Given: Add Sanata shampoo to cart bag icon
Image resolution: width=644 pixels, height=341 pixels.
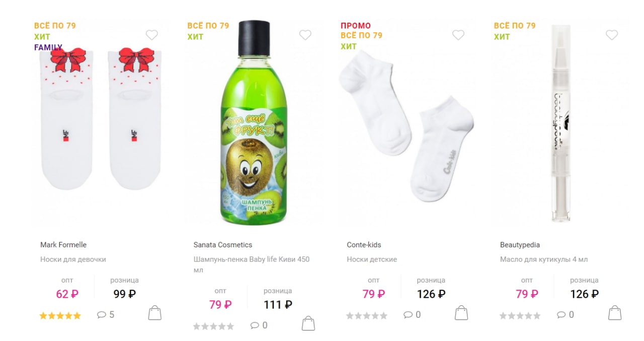Looking at the screenshot, I should click(308, 323).
